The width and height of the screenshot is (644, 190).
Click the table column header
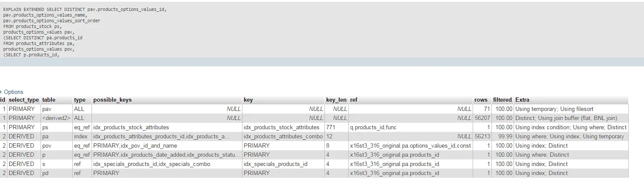tap(49, 100)
